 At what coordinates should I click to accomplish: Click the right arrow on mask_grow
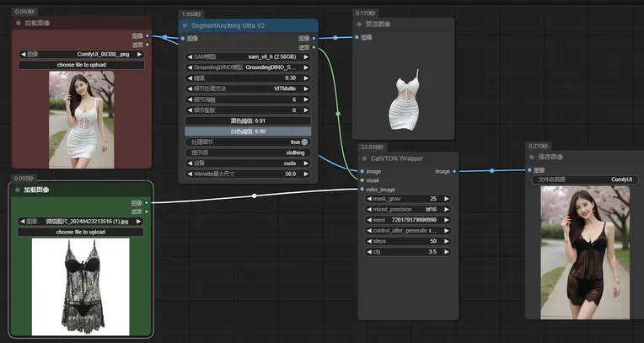[x=447, y=199]
